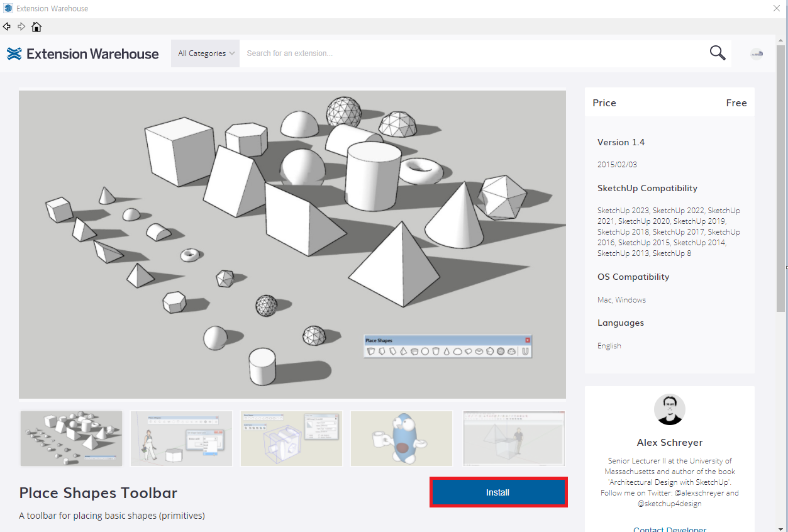Click the 'Free' price value
Image resolution: width=788 pixels, height=532 pixels.
click(736, 103)
